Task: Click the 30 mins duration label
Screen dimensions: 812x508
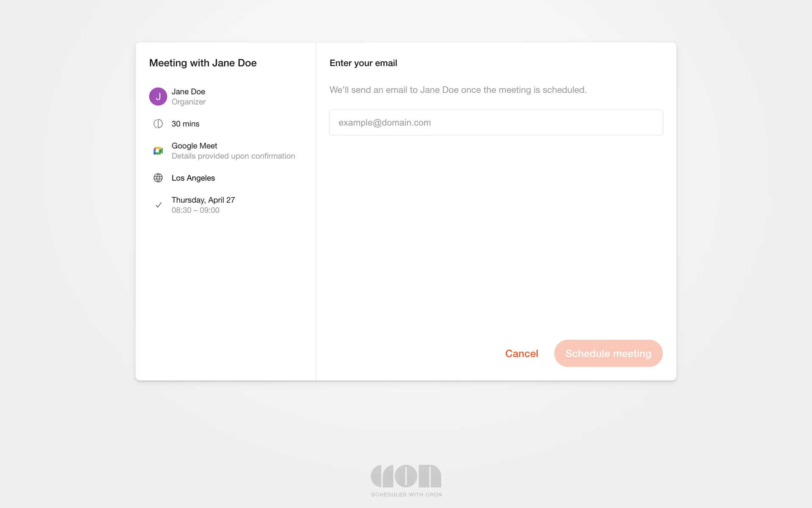Action: (x=185, y=124)
